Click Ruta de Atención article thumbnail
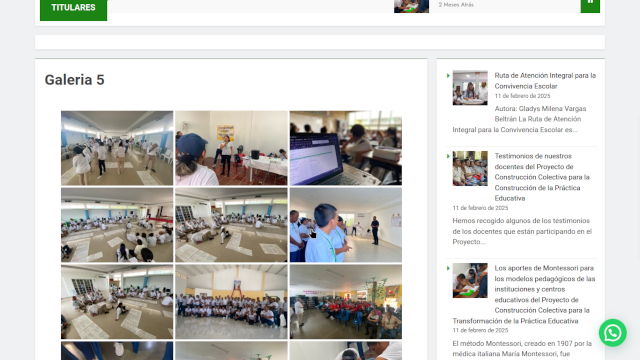 point(470,88)
